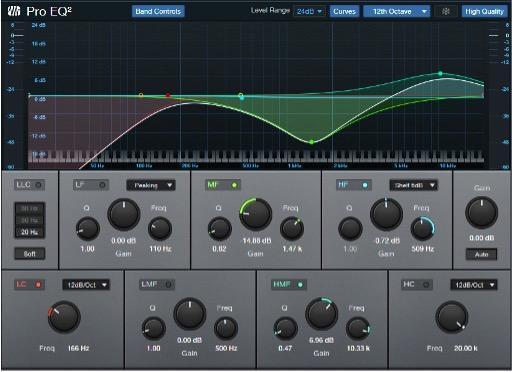The height and width of the screenshot is (372, 512).
Task: Click the MF band Freq knob at 1.47 k
Action: coord(292,229)
